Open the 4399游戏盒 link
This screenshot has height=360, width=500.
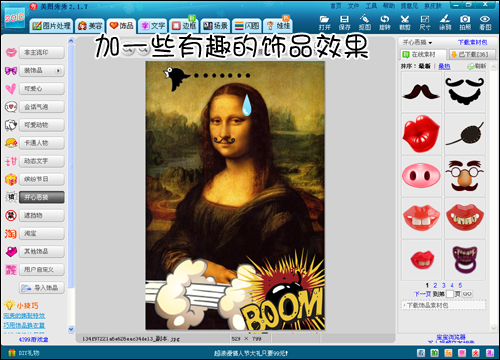pyautogui.click(x=33, y=340)
